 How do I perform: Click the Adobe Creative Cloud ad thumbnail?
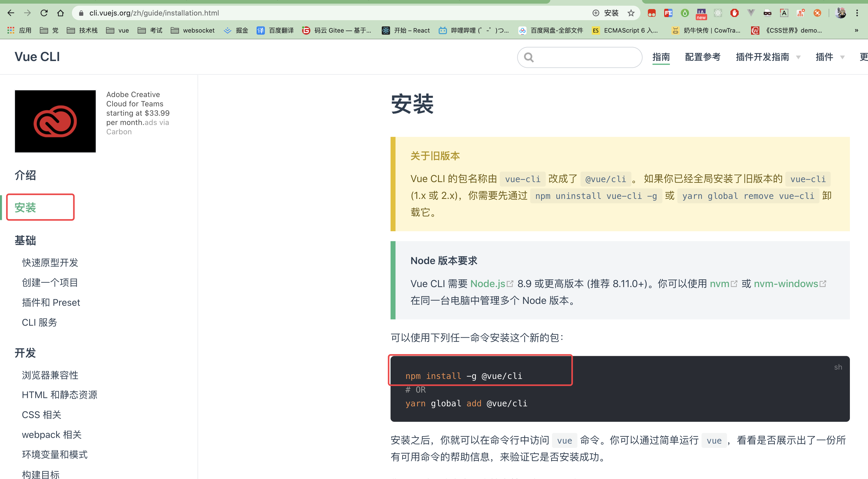(x=55, y=121)
